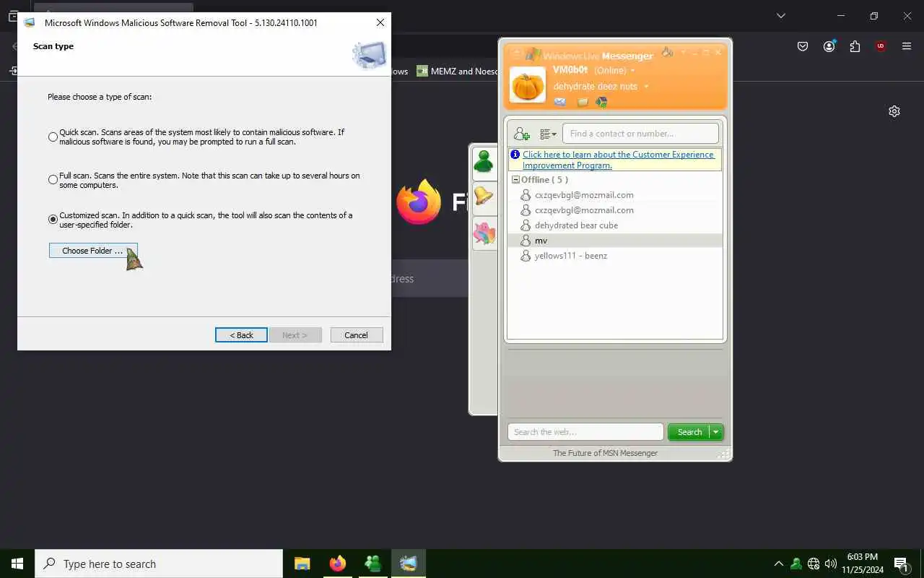Open the personal message dropdown arrow

tap(646, 87)
